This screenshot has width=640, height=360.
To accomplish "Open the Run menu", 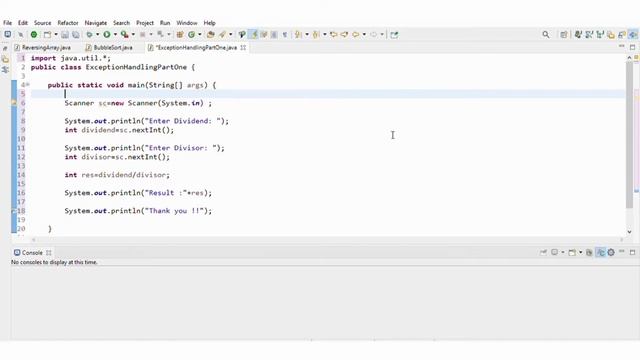I will (x=165, y=23).
